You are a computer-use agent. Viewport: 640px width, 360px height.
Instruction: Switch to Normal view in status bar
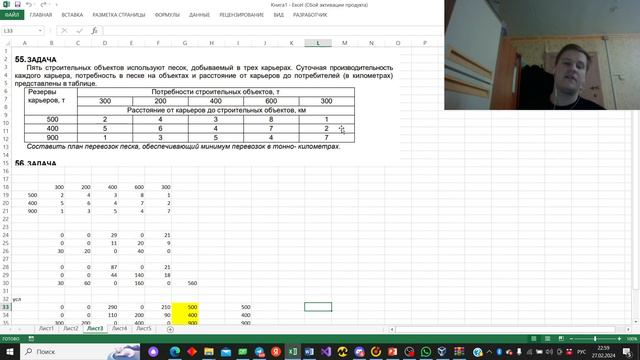click(533, 338)
